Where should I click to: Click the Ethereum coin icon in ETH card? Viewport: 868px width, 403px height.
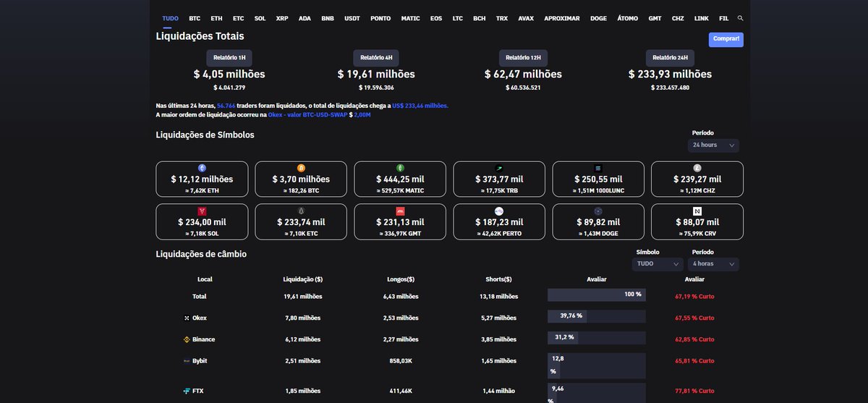[x=202, y=168]
